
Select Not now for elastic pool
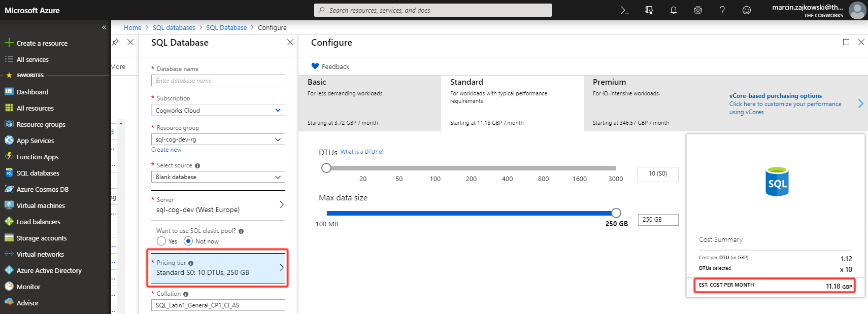click(188, 241)
